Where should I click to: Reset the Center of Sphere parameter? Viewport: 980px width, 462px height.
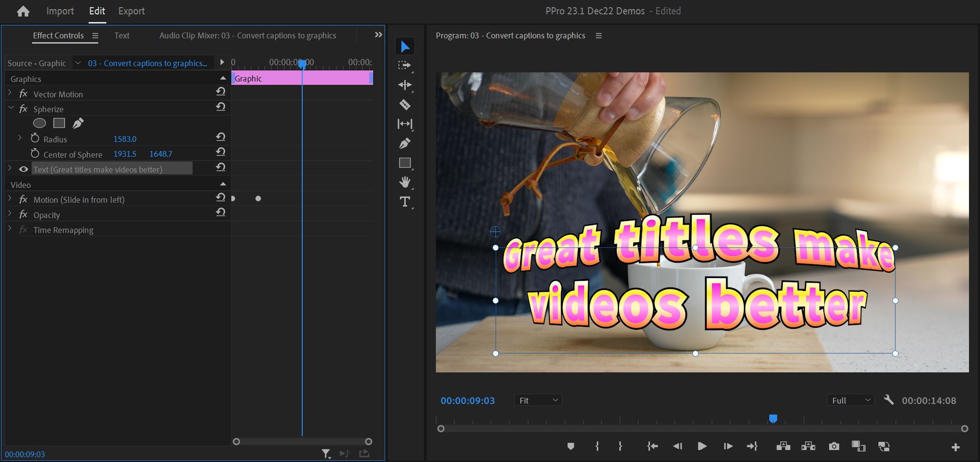(220, 152)
